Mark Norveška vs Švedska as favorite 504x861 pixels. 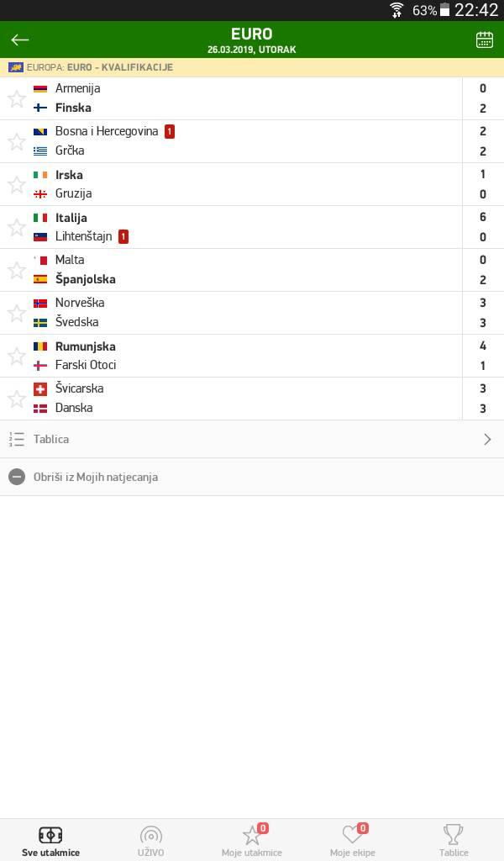coord(17,313)
